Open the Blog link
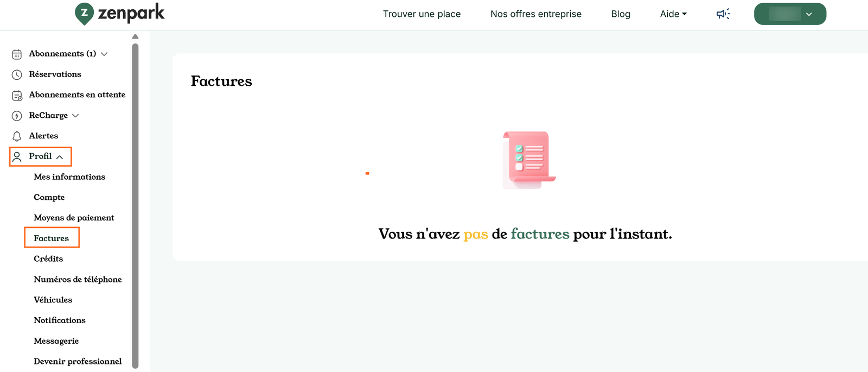868x372 pixels. [x=621, y=14]
